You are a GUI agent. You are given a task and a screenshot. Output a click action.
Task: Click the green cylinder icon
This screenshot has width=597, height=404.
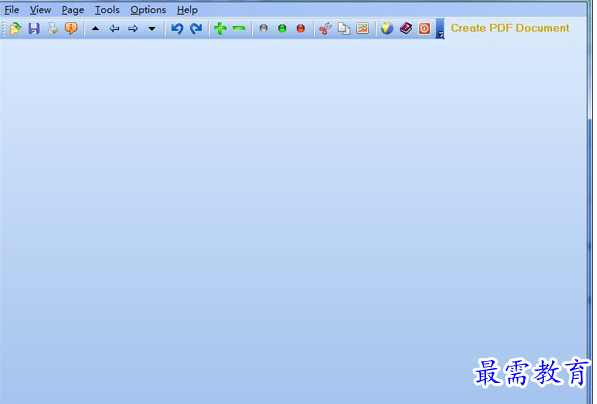pos(282,28)
